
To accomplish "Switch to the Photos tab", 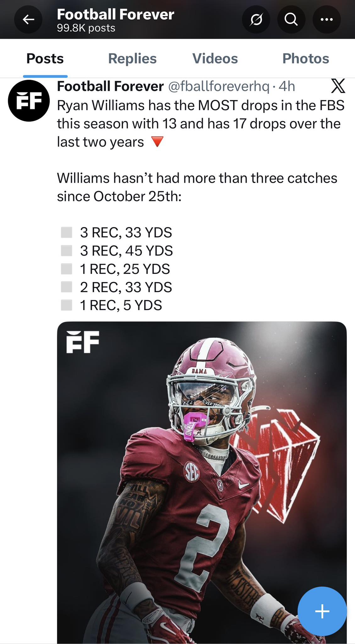I will click(x=306, y=58).
